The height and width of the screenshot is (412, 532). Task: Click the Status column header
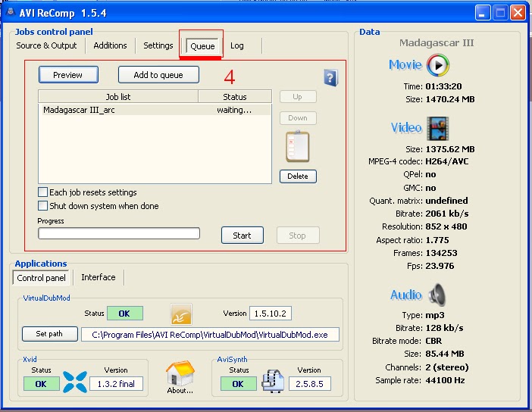(235, 97)
